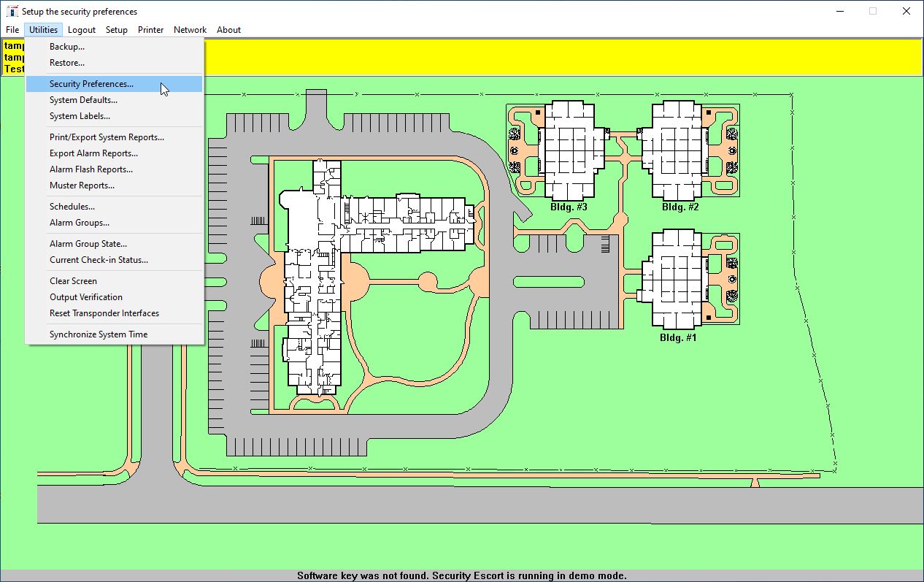Choose Restore... from Utilities menu

point(115,63)
